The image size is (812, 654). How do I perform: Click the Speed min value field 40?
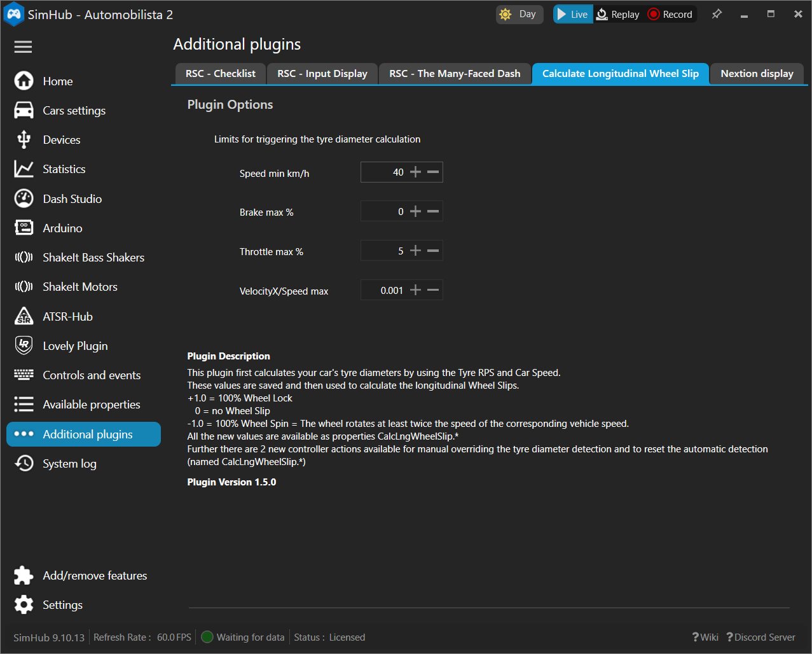pos(384,172)
